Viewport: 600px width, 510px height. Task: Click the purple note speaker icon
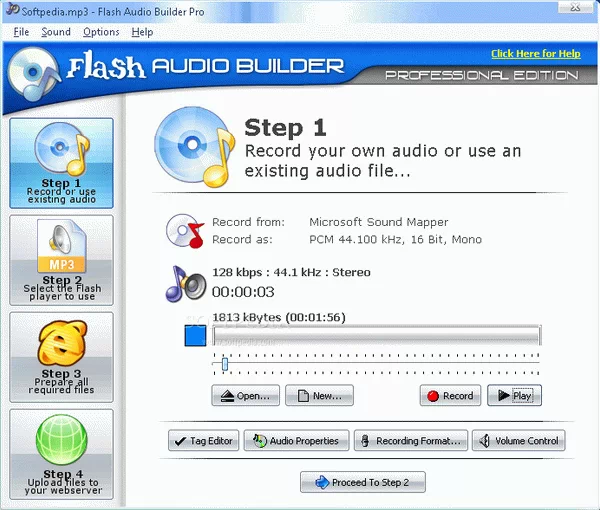click(185, 284)
